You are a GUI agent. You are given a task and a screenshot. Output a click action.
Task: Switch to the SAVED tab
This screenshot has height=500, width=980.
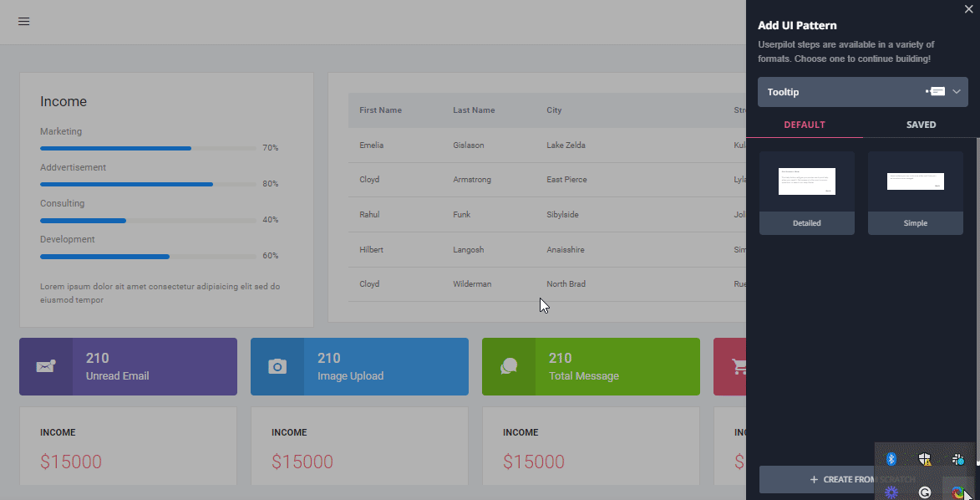921,125
